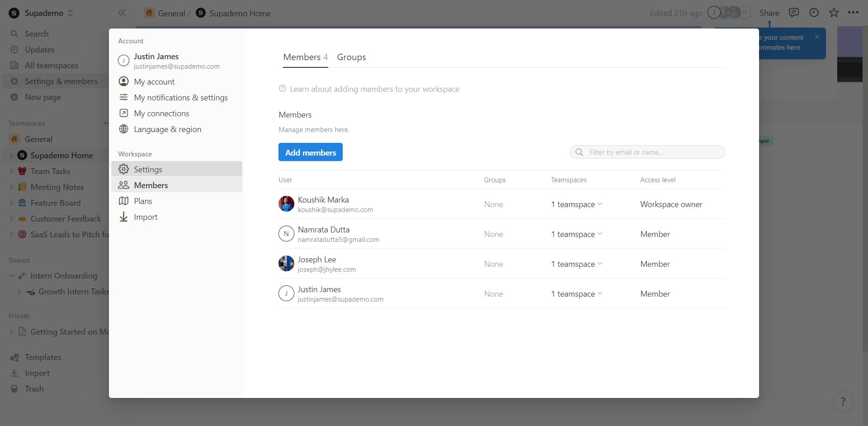
Task: Click the three-dot more options icon
Action: pyautogui.click(x=853, y=13)
